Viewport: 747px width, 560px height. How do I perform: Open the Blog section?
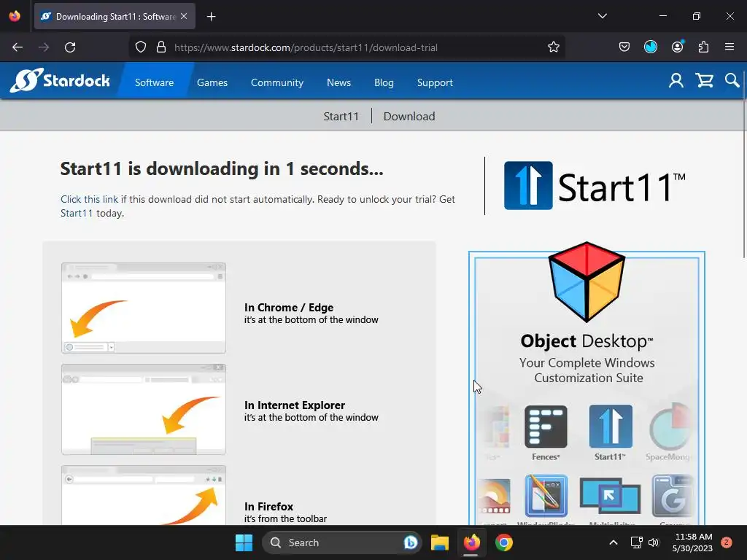(x=384, y=82)
